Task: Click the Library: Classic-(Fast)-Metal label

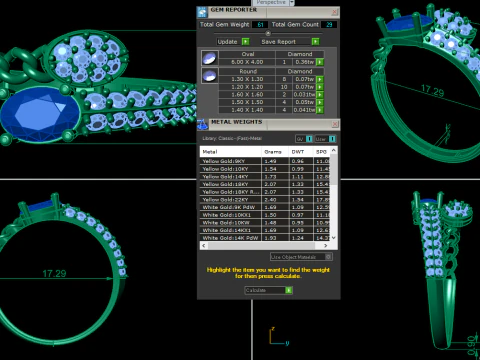Action: 232,138
